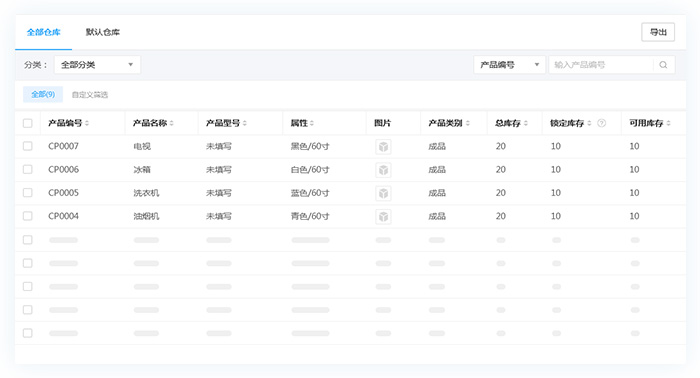Check the CP0007 row checkbox
The image size is (700, 378).
click(x=28, y=146)
